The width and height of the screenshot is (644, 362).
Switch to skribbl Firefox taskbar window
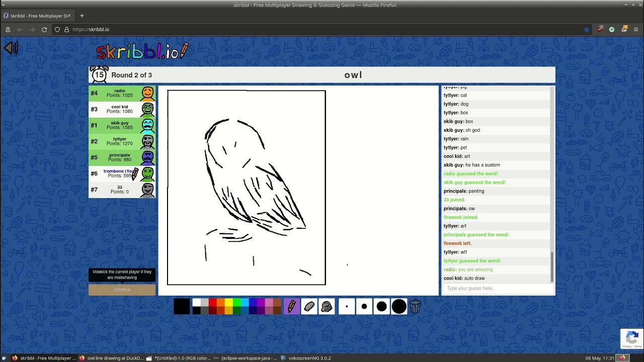pos(44,358)
